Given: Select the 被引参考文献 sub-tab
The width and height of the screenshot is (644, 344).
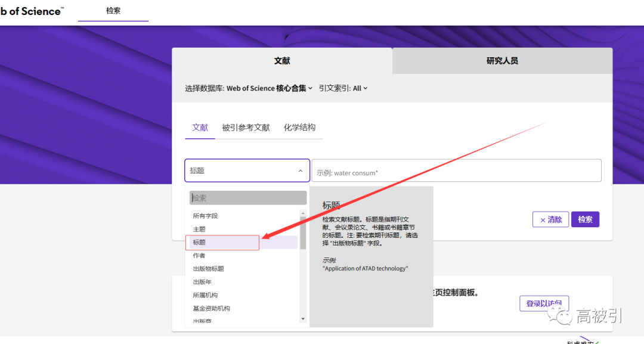Looking at the screenshot, I should (x=246, y=128).
